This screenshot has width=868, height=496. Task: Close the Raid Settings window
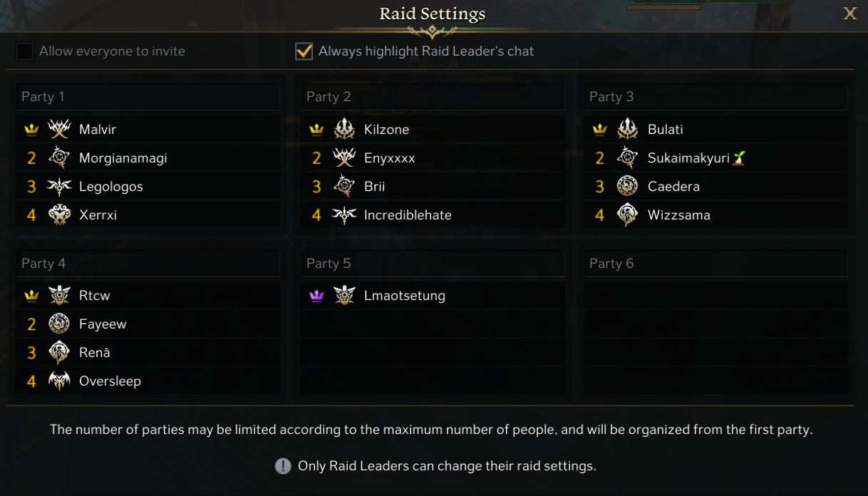tap(849, 14)
